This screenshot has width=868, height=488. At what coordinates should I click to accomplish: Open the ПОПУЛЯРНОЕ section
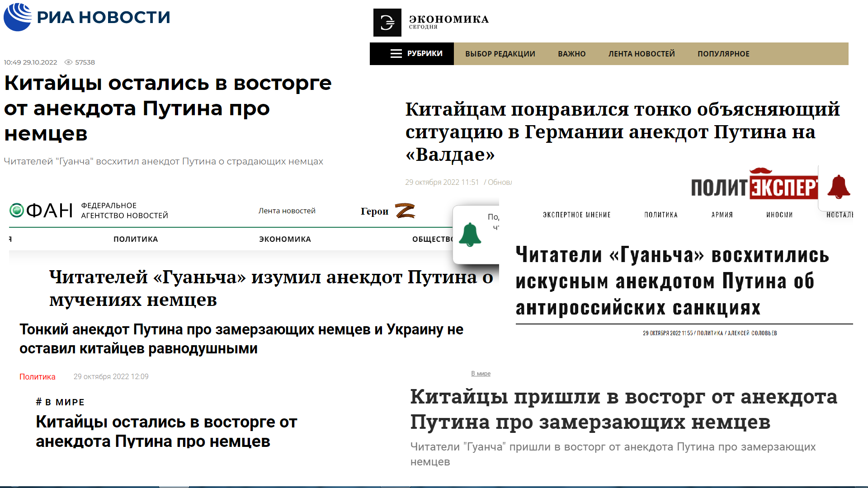[x=723, y=54]
